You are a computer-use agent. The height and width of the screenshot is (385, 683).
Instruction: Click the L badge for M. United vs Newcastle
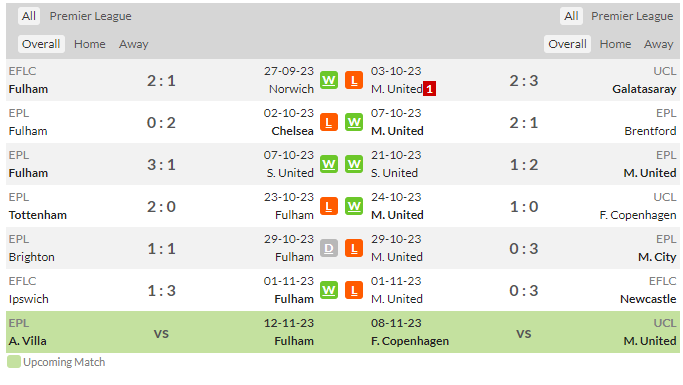(x=354, y=290)
